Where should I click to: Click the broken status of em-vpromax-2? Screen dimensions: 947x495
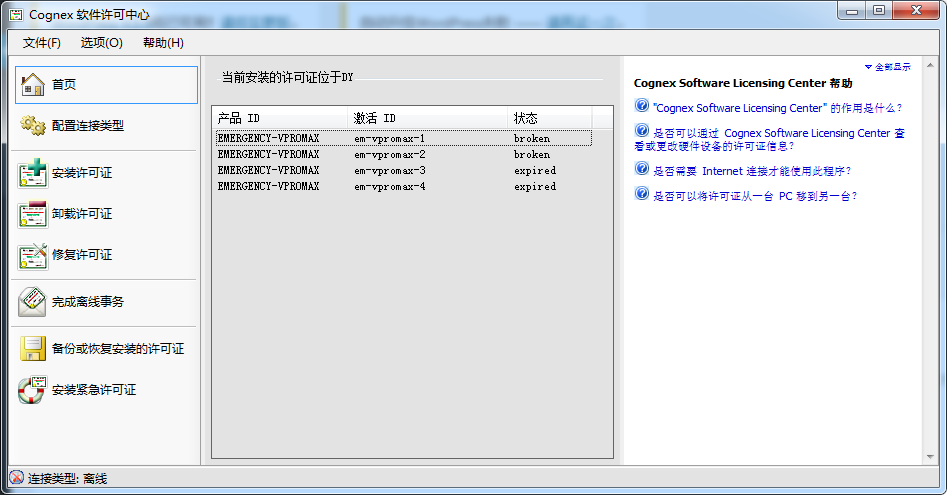click(531, 155)
